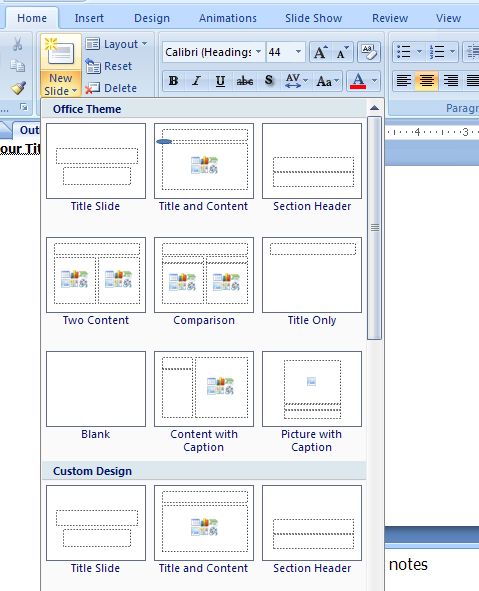Open Character Spacing options
Viewport: 479px width, 591px height.
click(x=296, y=81)
